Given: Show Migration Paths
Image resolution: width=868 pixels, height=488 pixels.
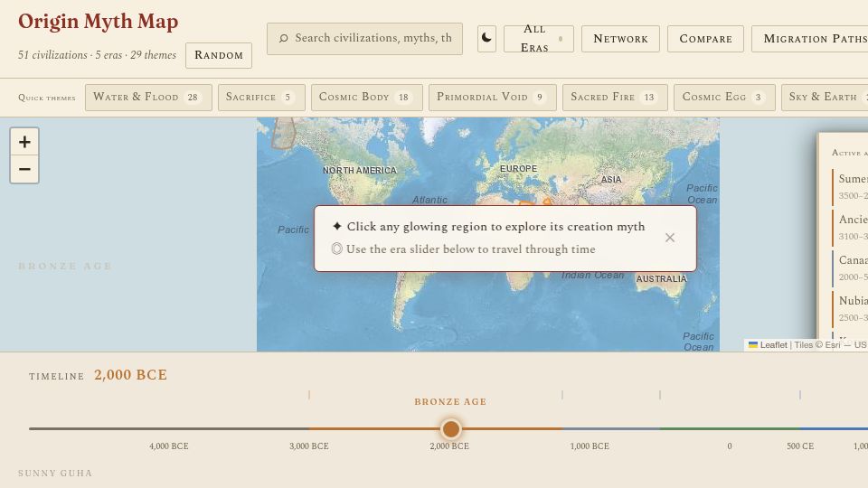Looking at the screenshot, I should pyautogui.click(x=810, y=39).
